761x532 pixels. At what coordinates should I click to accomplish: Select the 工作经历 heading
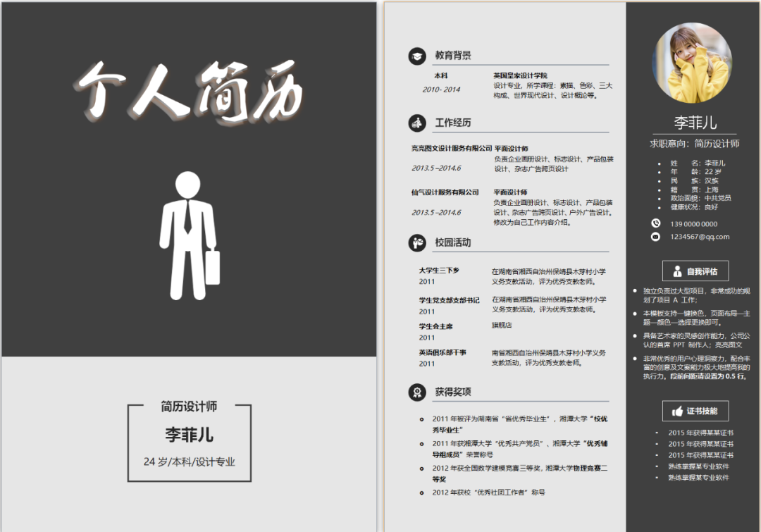point(453,123)
